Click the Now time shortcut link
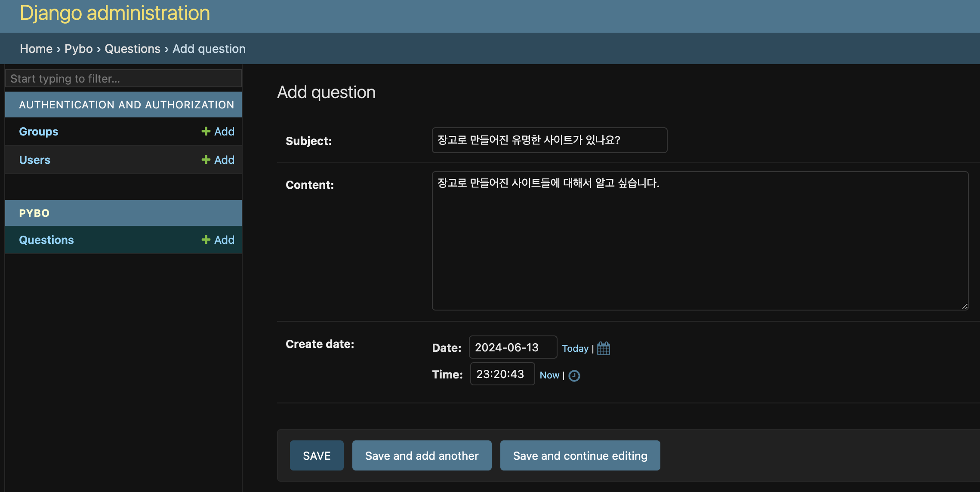This screenshot has height=492, width=980. point(549,375)
